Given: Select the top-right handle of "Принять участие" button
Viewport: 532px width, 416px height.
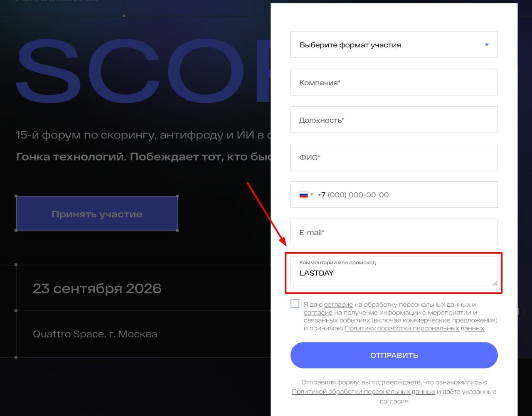Looking at the screenshot, I should 178,196.
